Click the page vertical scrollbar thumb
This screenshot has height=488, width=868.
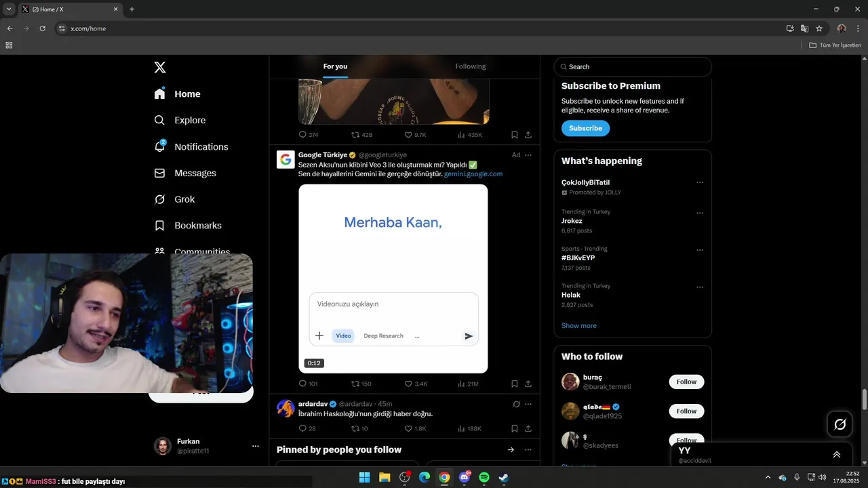pos(864,400)
